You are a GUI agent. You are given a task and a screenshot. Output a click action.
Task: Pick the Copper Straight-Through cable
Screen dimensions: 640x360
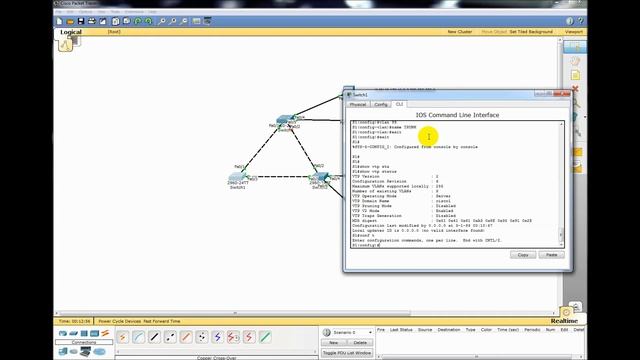pos(154,337)
